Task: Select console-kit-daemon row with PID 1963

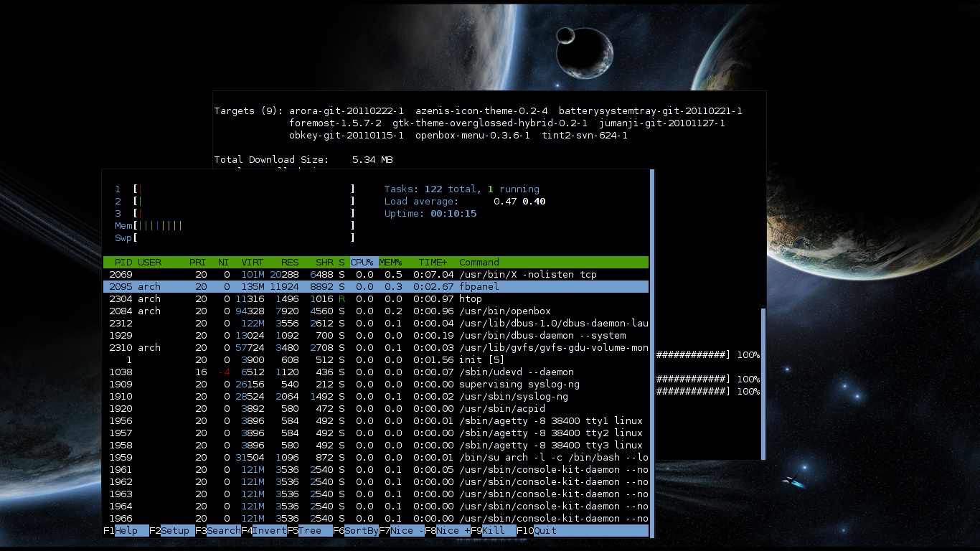Action: coord(376,494)
